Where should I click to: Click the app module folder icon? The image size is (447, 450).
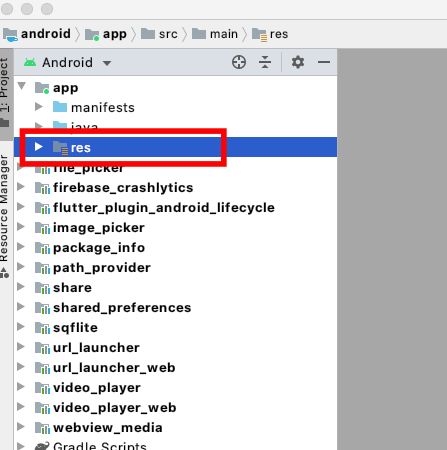point(42,88)
